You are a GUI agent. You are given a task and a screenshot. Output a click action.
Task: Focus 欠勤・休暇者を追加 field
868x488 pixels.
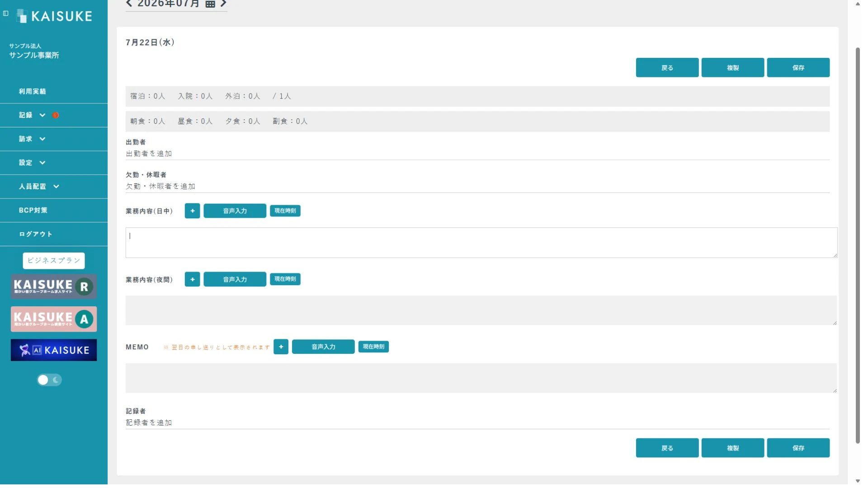477,187
